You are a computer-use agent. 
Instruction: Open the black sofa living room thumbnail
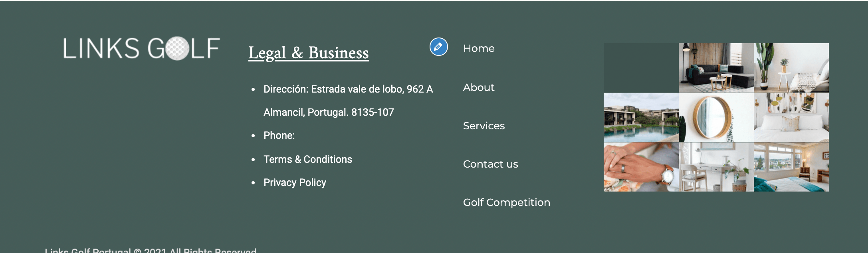click(716, 68)
